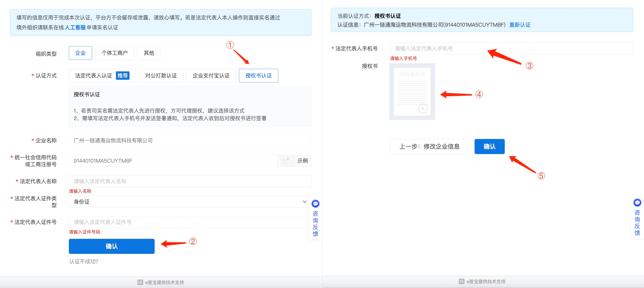
Task: Click the red 请输入手机号 error text
Action: (x=403, y=59)
